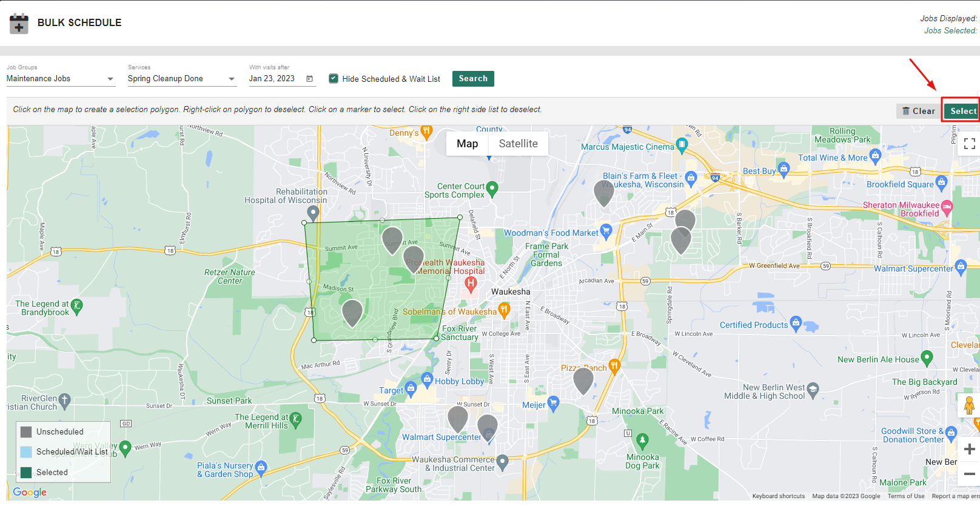This screenshot has height=506, width=980.
Task: Click the Piala's Nursery & Garden Shop pin
Action: coord(261,467)
